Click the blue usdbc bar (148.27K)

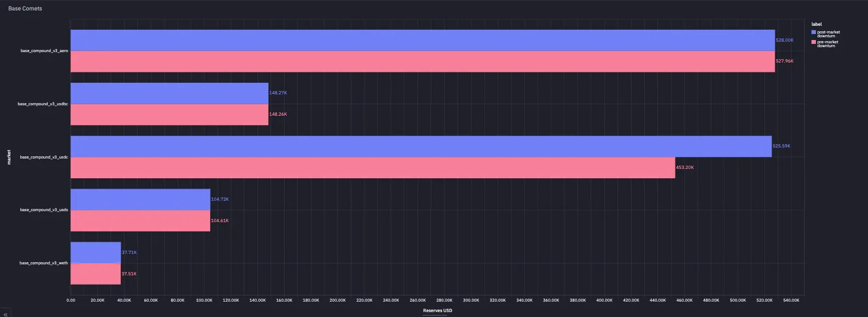pyautogui.click(x=170, y=93)
